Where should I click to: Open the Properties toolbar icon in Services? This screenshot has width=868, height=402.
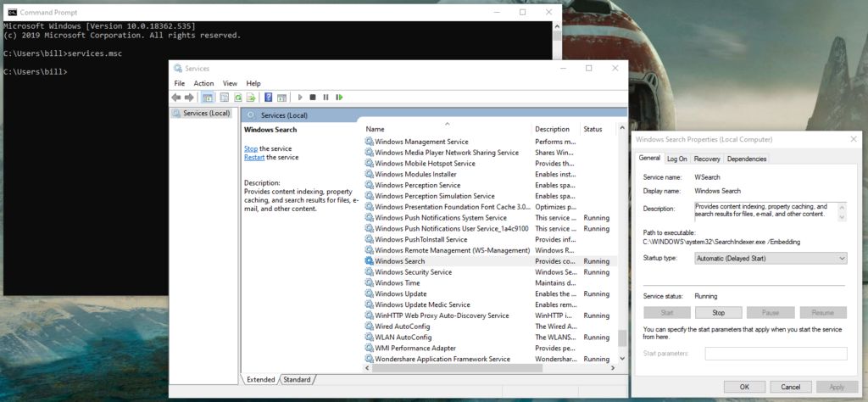(224, 98)
